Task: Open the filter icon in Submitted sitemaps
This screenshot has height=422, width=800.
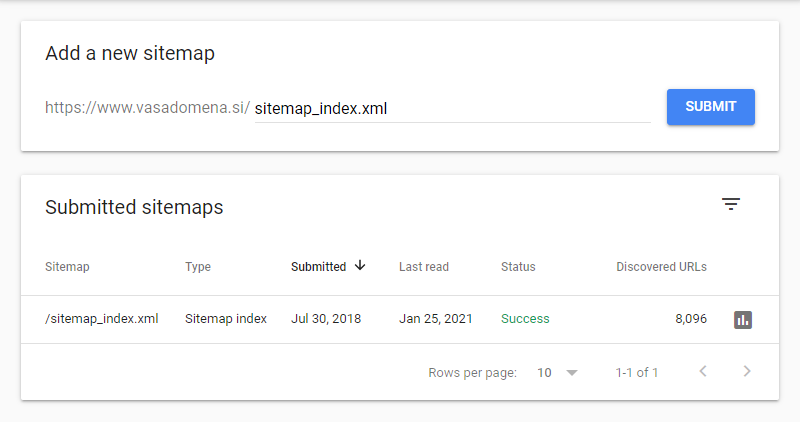Action: 731,204
